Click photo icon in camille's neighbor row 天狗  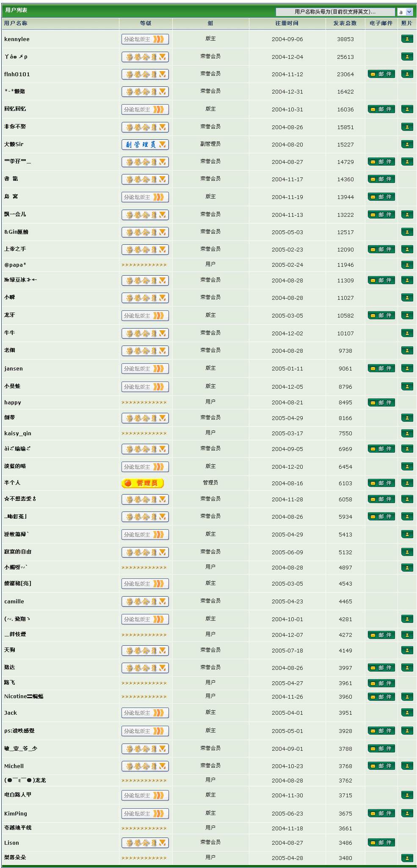click(407, 650)
